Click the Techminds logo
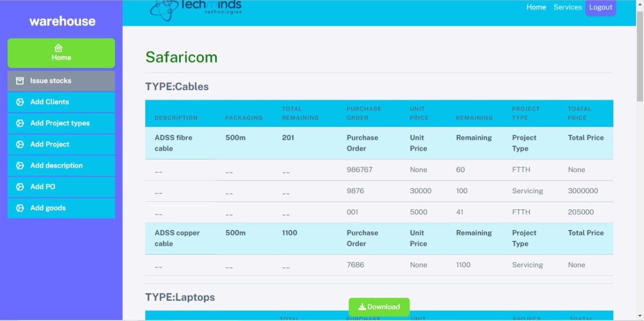The width and height of the screenshot is (644, 321). [x=196, y=10]
